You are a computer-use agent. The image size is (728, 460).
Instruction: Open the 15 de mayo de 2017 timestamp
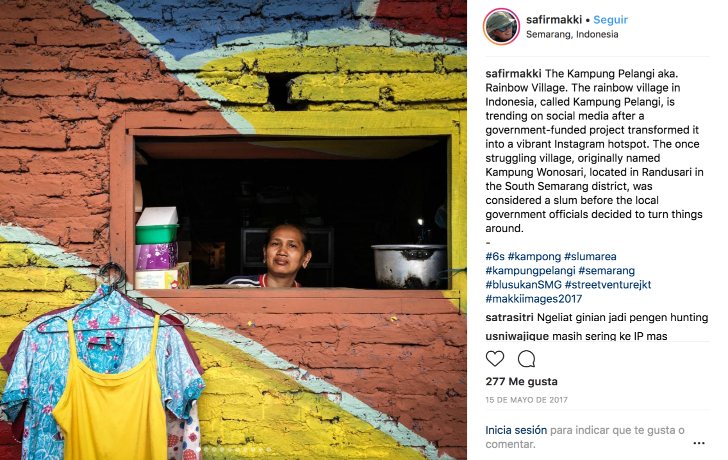(526, 400)
